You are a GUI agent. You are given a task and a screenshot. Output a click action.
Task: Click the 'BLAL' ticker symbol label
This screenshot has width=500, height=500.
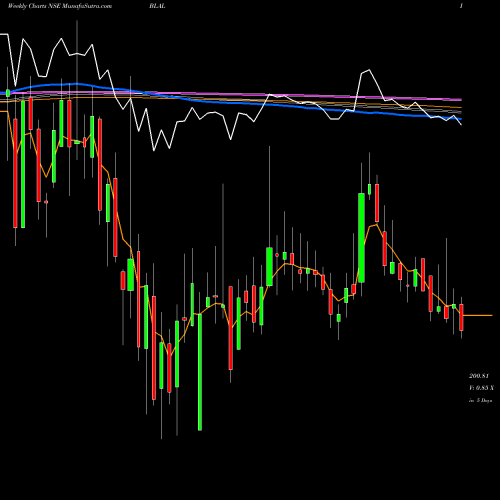tap(157, 6)
